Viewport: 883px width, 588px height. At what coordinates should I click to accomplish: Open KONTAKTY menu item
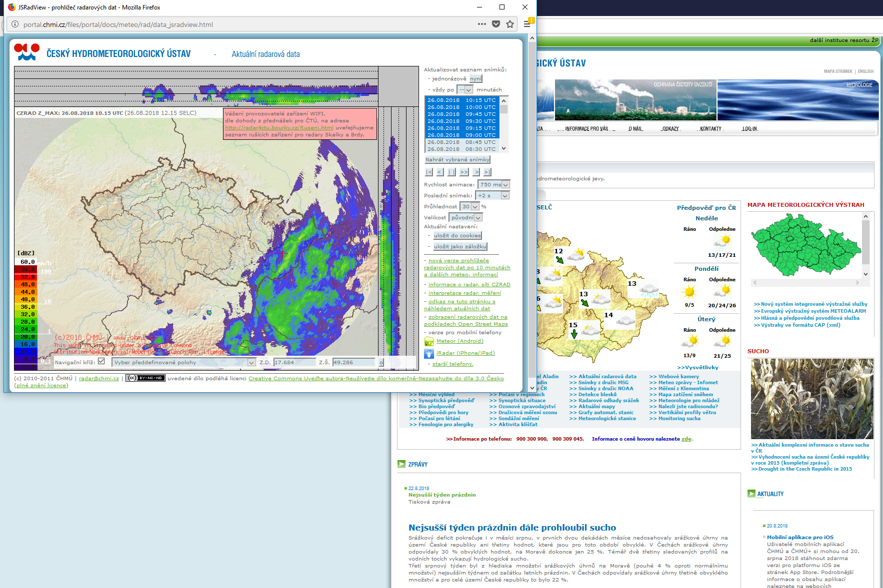pos(710,129)
